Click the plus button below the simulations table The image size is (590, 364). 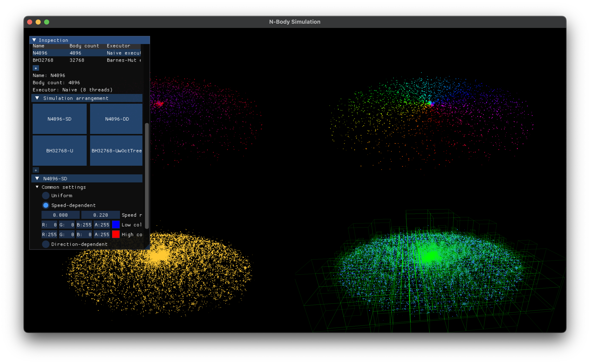tap(36, 68)
